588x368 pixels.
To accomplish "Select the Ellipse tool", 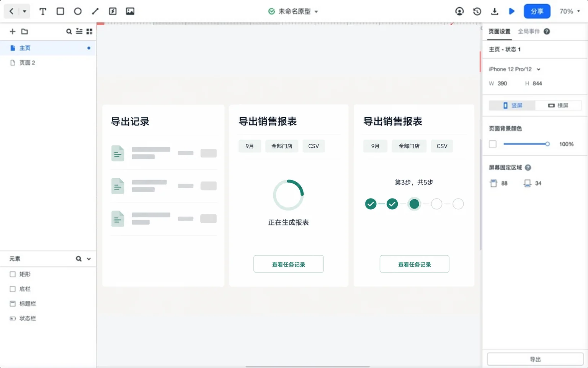I will [x=78, y=11].
